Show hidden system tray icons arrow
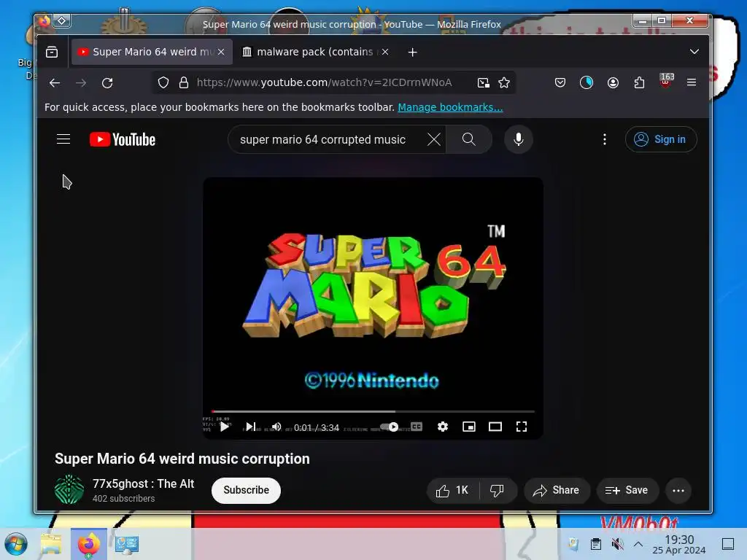The height and width of the screenshot is (560, 747). click(638, 544)
